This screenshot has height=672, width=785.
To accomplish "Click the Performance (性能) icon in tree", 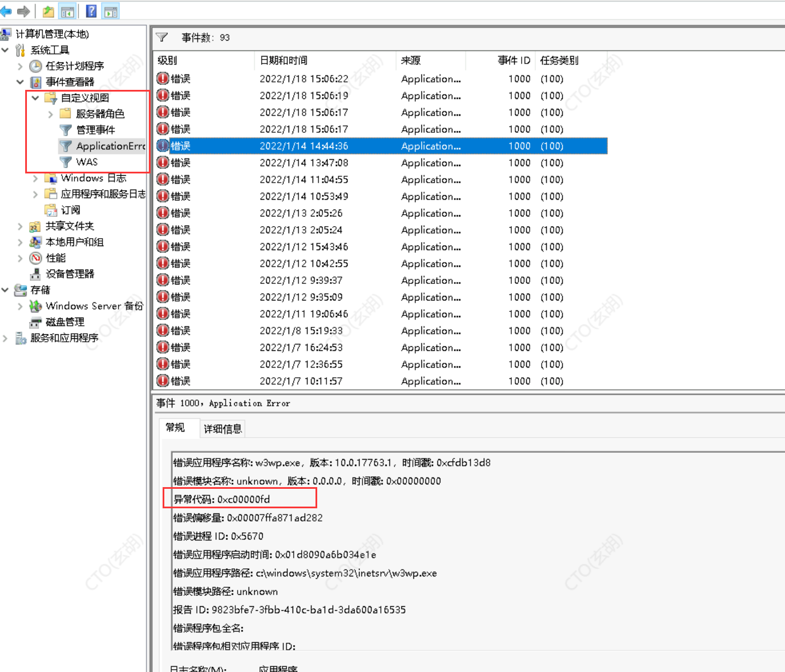I will [x=35, y=258].
